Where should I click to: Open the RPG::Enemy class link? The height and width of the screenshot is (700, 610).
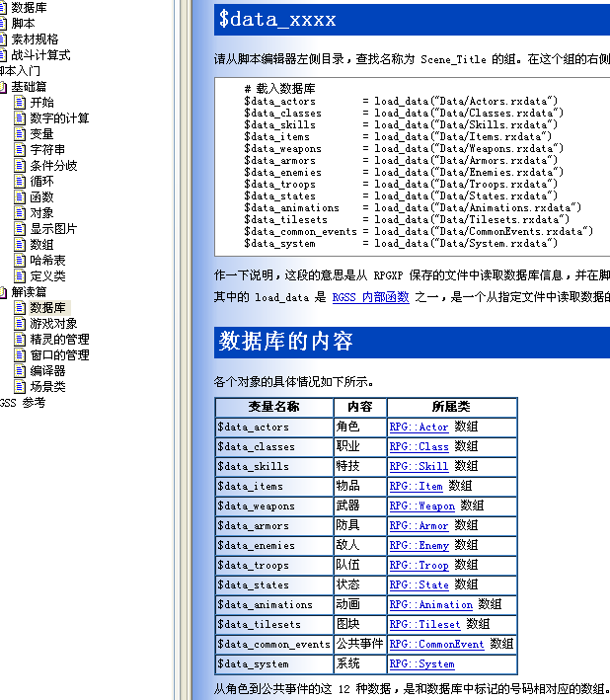(x=419, y=545)
